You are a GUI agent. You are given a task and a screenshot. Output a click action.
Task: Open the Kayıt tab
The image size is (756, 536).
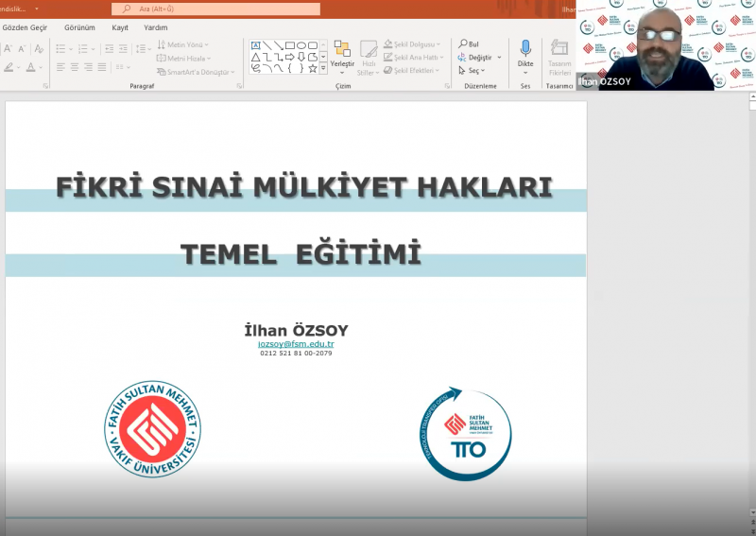pos(120,27)
